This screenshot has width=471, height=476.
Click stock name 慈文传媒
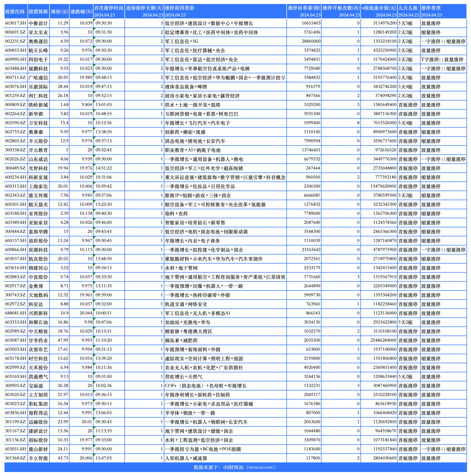click(x=38, y=196)
